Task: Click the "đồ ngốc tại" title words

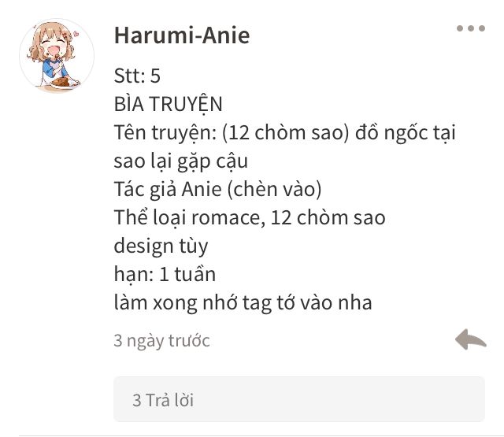Action: point(406,132)
